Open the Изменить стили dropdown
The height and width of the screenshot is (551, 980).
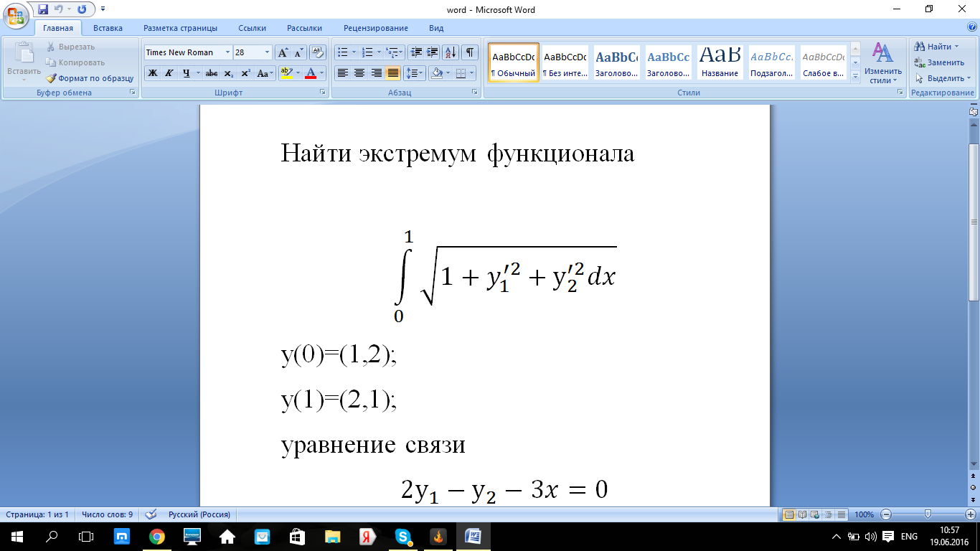(882, 63)
